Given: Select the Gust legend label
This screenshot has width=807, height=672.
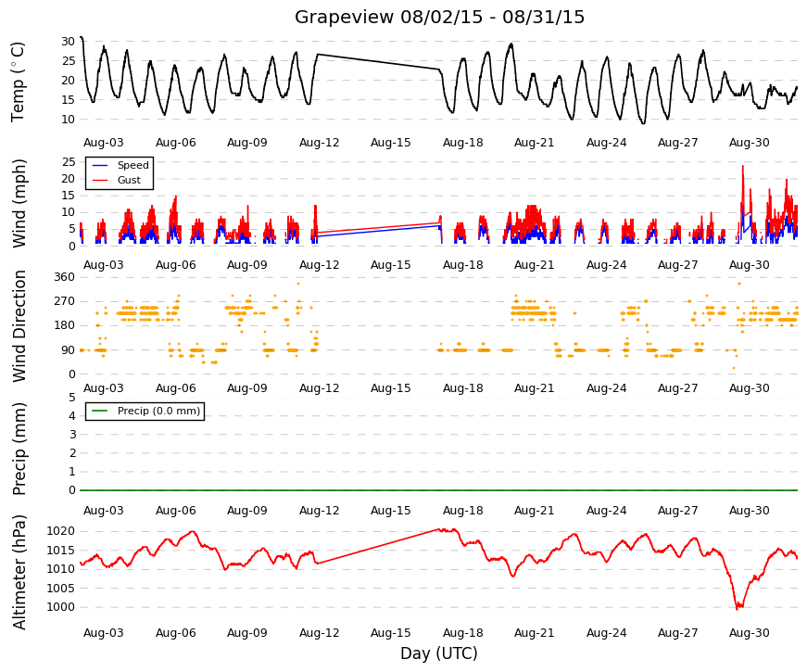Looking at the screenshot, I should point(129,180).
